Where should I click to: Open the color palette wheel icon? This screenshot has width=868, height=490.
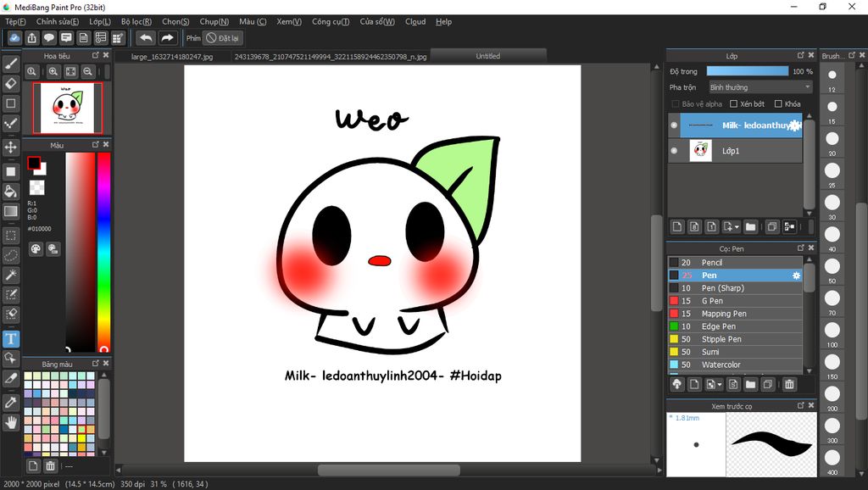(36, 249)
